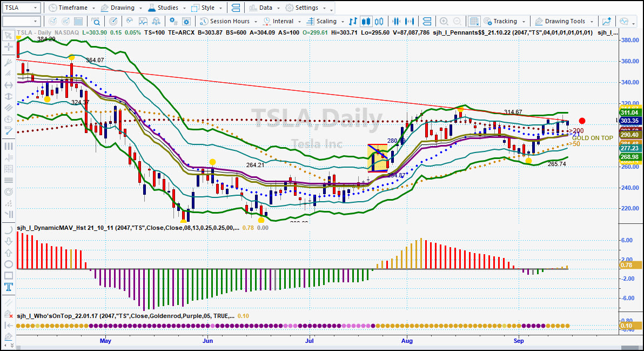The width and height of the screenshot is (644, 351).
Task: Open the Timeframe menu
Action: [71, 8]
